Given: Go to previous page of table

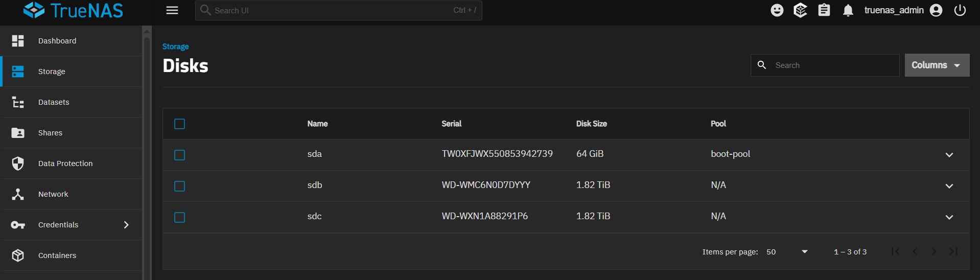Looking at the screenshot, I should pyautogui.click(x=915, y=251).
